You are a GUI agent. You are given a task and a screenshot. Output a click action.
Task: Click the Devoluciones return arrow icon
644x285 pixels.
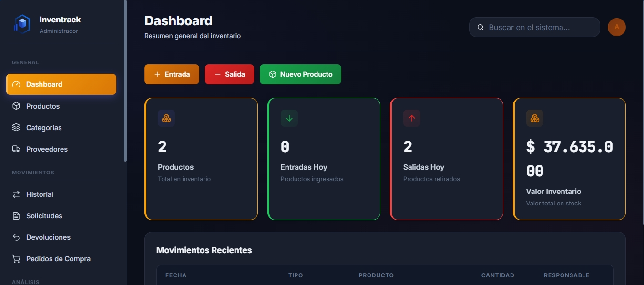click(16, 237)
